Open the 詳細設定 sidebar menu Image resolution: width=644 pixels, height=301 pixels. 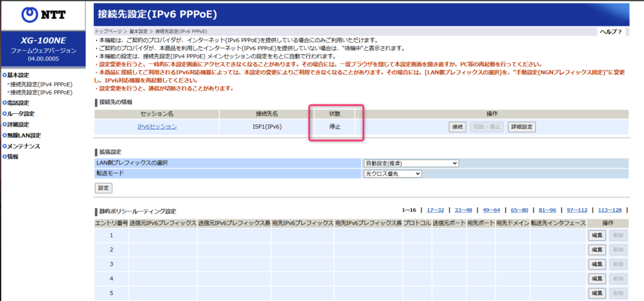click(18, 124)
